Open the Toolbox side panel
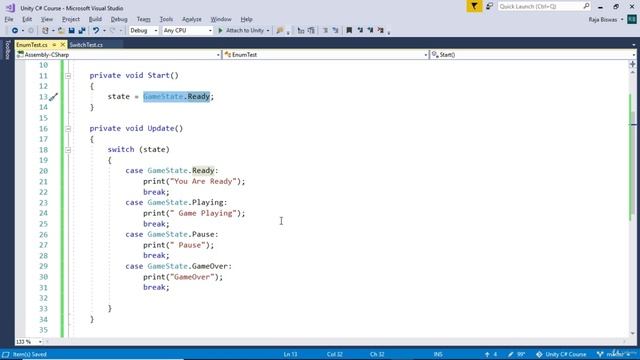The height and width of the screenshot is (360, 640). (7, 50)
